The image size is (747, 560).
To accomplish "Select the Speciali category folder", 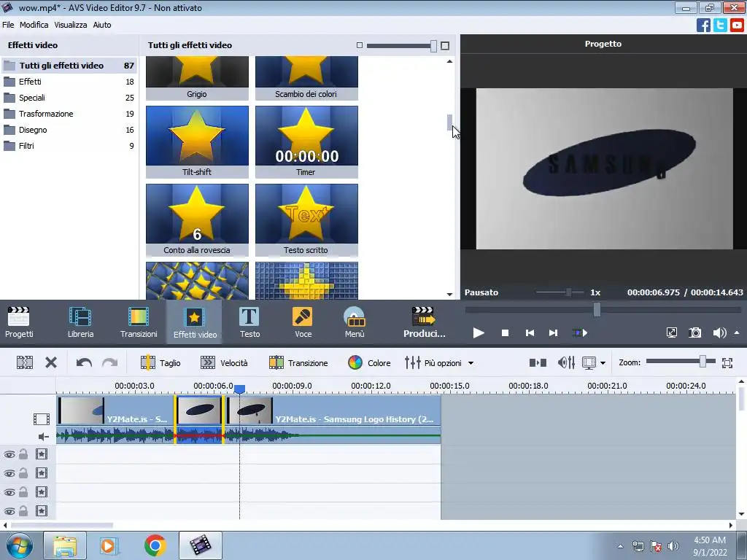I will 69,98.
